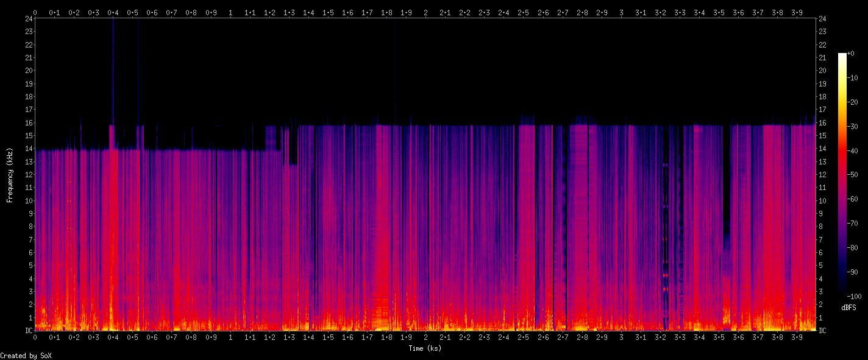Click "8" on the left frequency axis
The image size is (868, 360).
coord(30,227)
